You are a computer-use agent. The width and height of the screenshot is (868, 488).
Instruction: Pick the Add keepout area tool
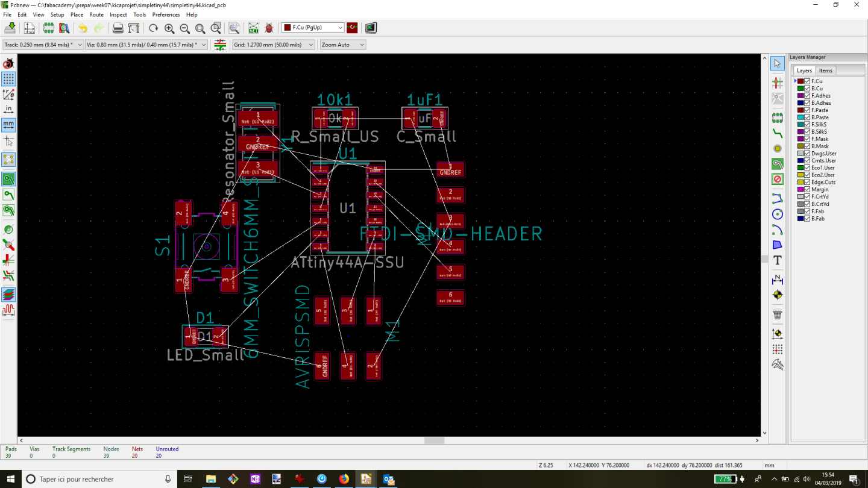pyautogui.click(x=778, y=179)
